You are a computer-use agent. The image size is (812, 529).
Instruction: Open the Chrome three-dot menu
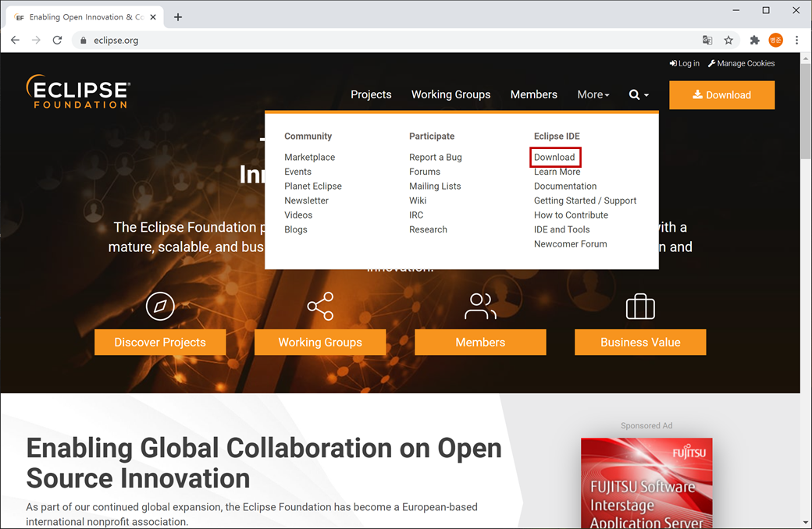pos(796,40)
